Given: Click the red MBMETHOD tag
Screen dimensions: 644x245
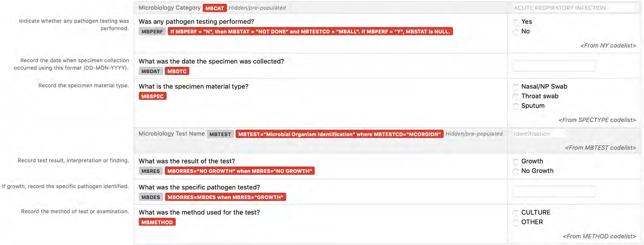Looking at the screenshot, I should coord(157,222).
